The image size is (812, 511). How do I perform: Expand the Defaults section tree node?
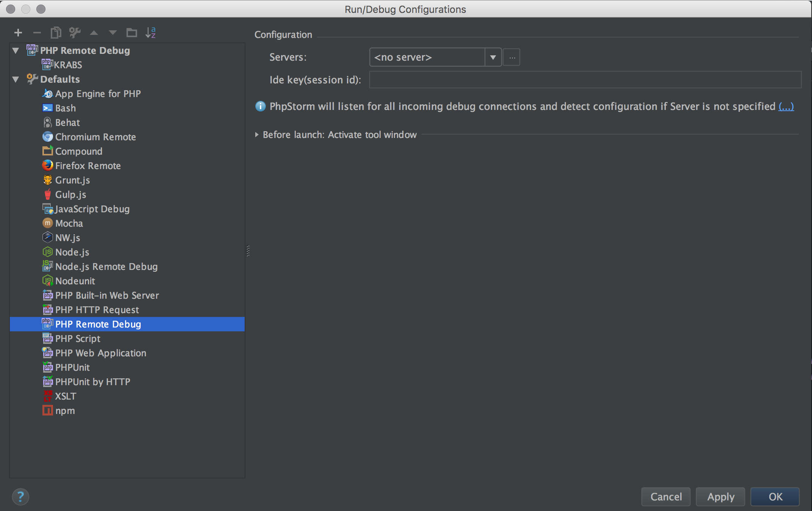click(16, 79)
